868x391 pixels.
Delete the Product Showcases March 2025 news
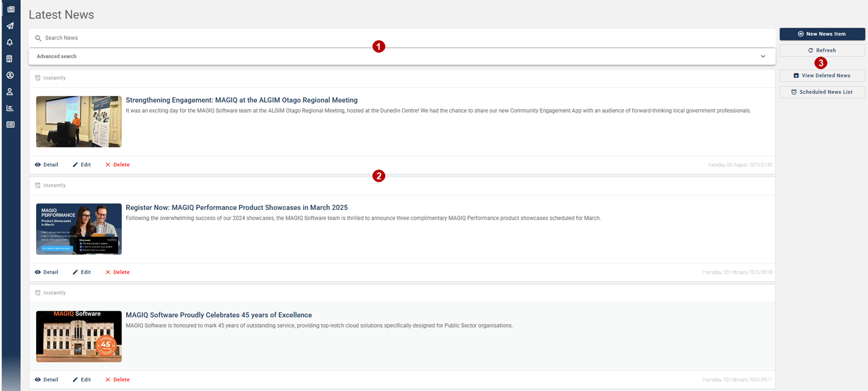(x=117, y=272)
